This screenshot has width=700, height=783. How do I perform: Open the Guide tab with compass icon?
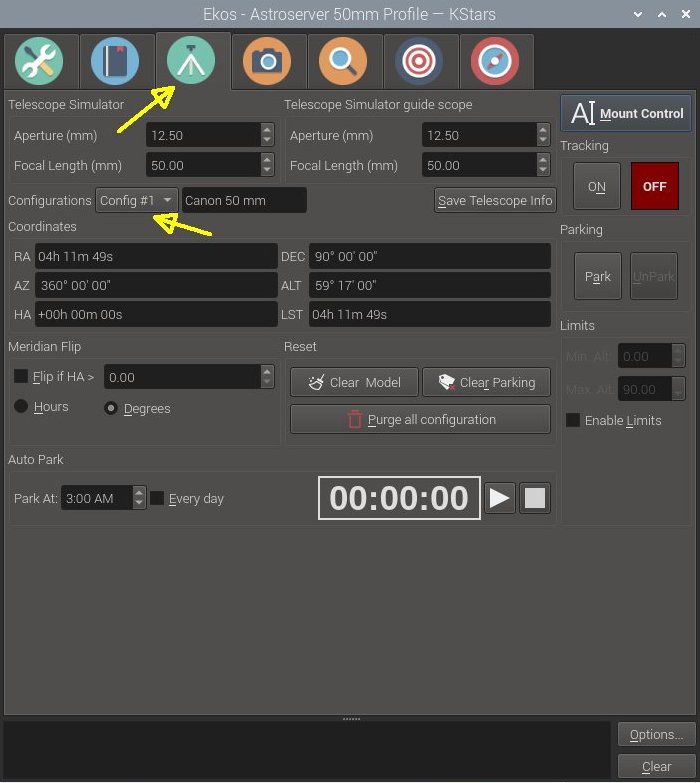coord(495,61)
